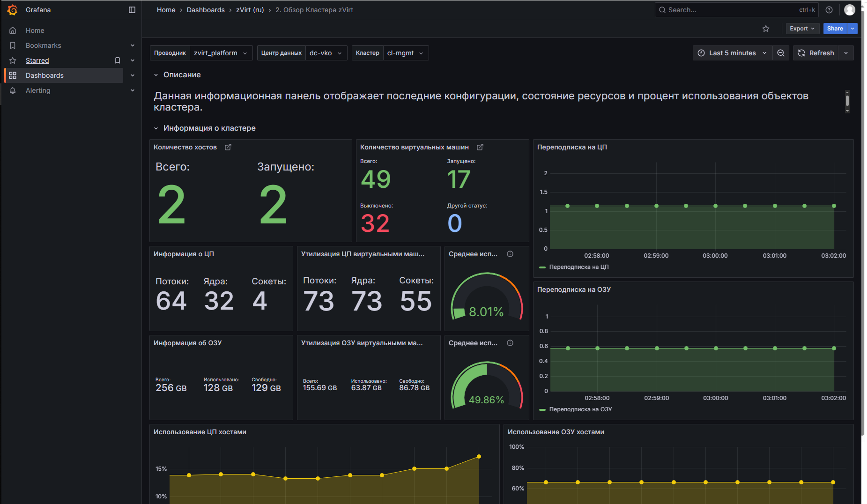Open external link icon on Количество хостов panel
The image size is (867, 504).
tap(228, 147)
